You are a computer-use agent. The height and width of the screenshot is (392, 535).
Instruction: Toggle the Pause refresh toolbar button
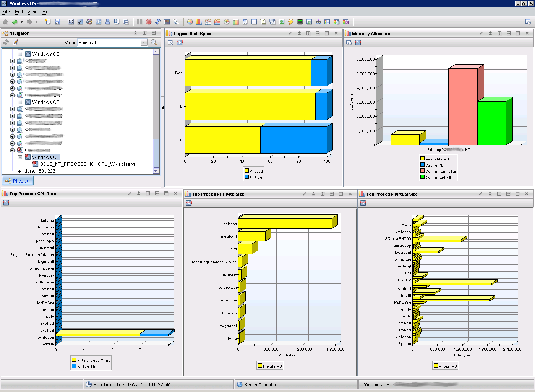click(x=139, y=22)
